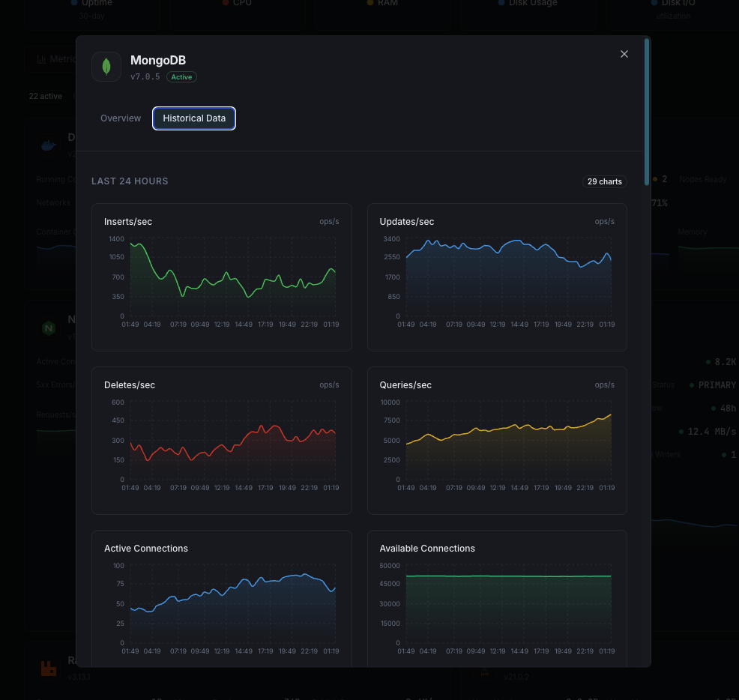Screen dimensions: 739x700
Task: Click the 29 charts badge
Action: [x=604, y=181]
